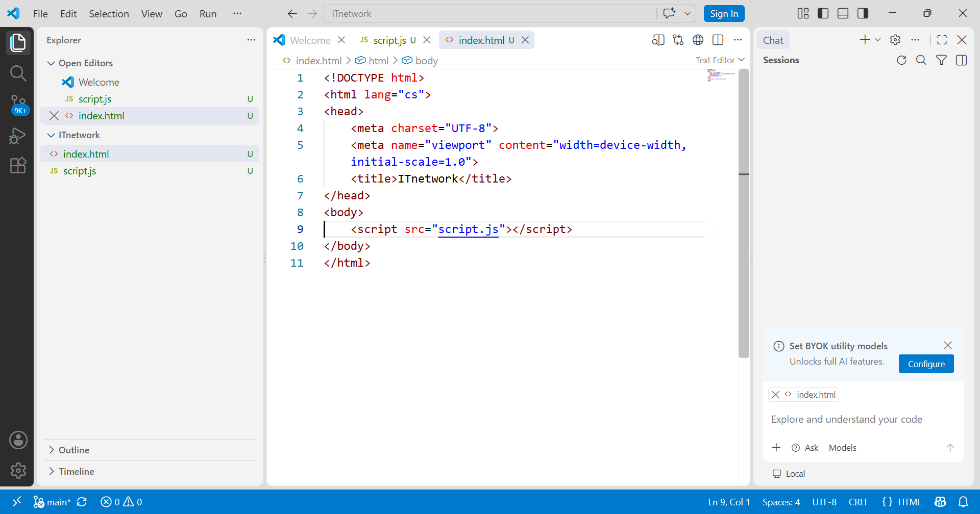Open Run and Debug view
This screenshot has height=514, width=980.
(18, 135)
